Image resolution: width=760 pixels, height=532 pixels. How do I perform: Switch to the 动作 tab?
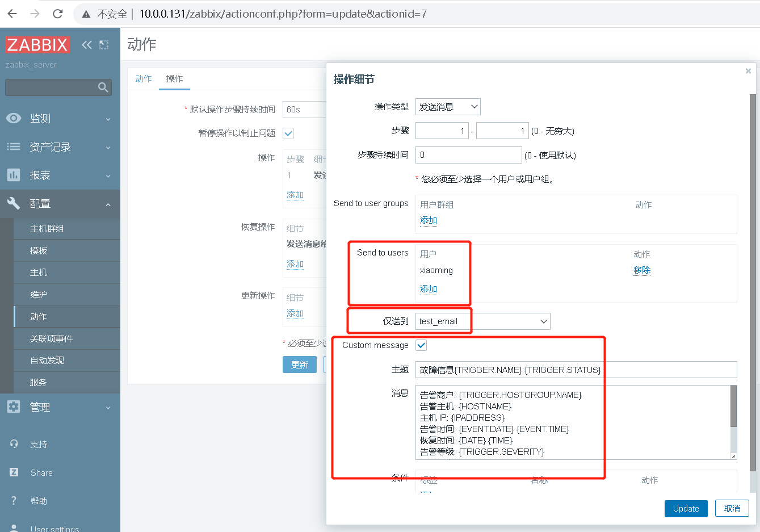click(x=144, y=79)
